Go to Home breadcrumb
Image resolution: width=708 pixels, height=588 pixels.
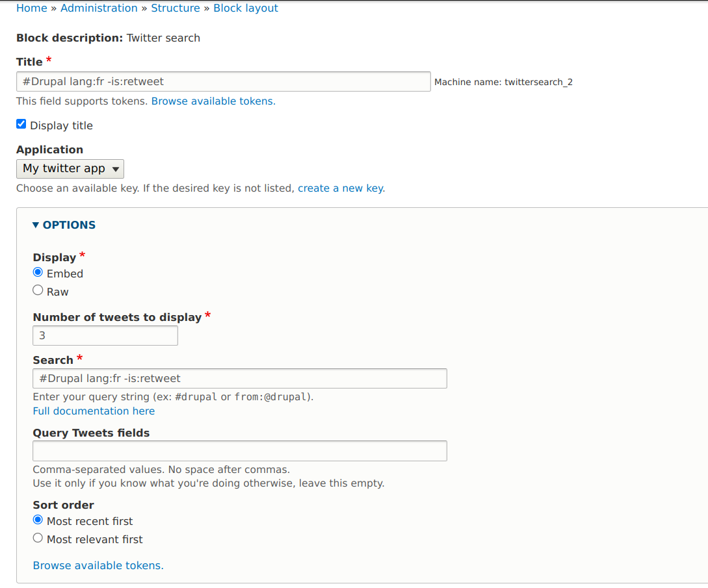coord(32,8)
